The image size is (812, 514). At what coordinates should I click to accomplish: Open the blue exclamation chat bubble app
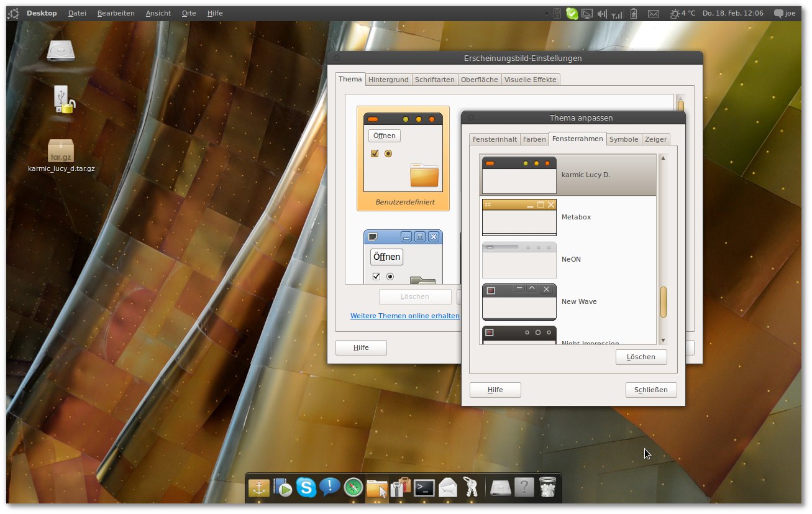click(330, 487)
